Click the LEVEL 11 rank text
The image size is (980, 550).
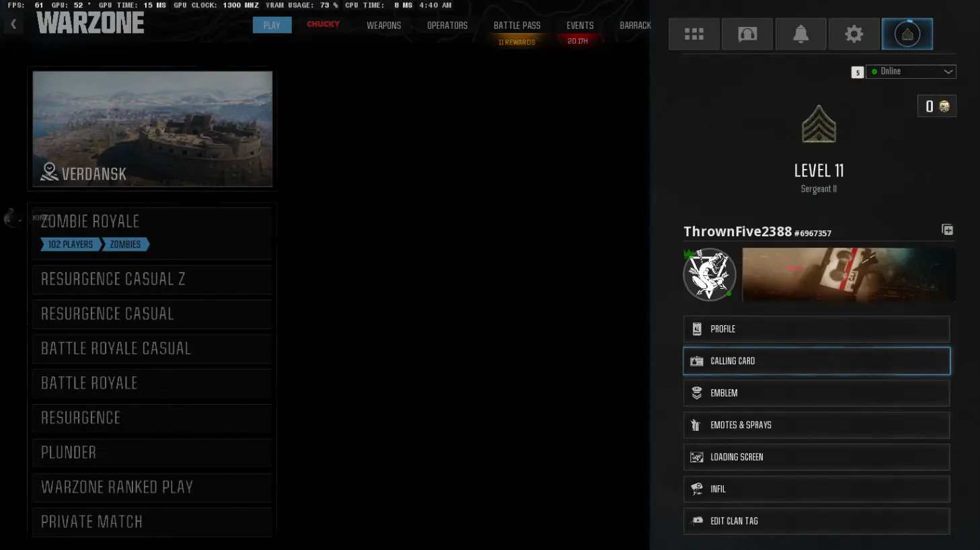[819, 170]
